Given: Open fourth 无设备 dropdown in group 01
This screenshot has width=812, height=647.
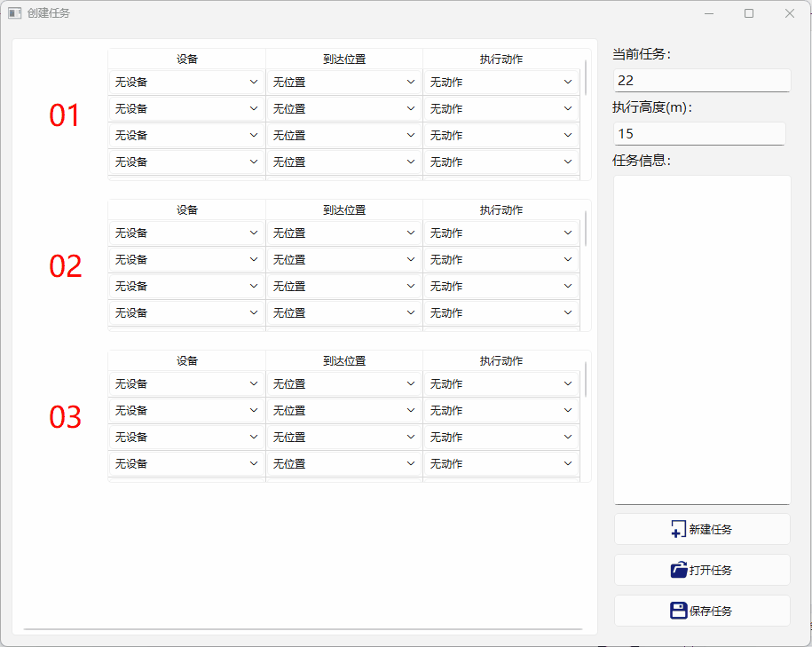Looking at the screenshot, I should [x=187, y=162].
